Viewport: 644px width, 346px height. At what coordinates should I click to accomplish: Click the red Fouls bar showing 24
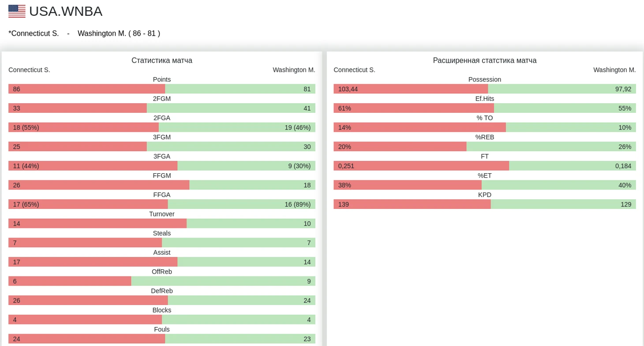click(86, 339)
